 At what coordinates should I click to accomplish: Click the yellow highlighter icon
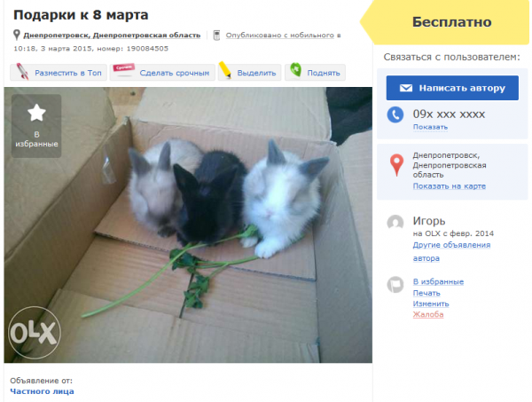click(x=225, y=70)
